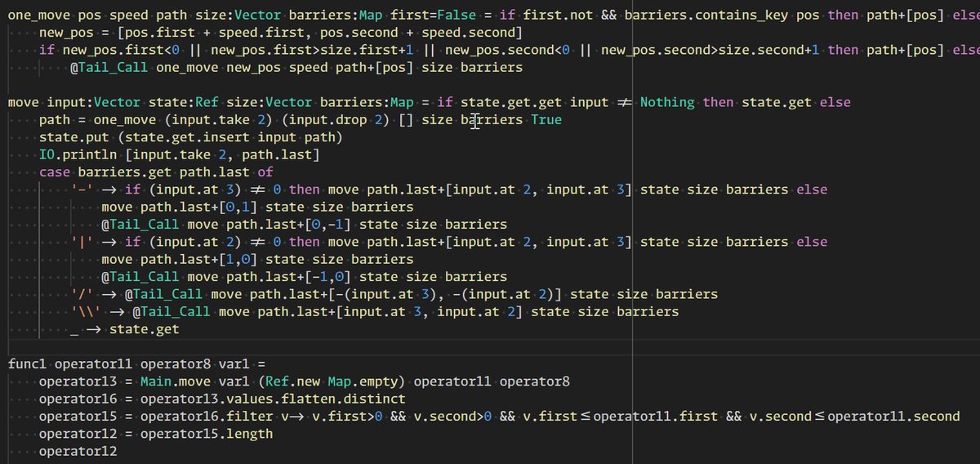Screen dimensions: 980x464
Task: Click barriers.get in case line
Action: [x=124, y=172]
